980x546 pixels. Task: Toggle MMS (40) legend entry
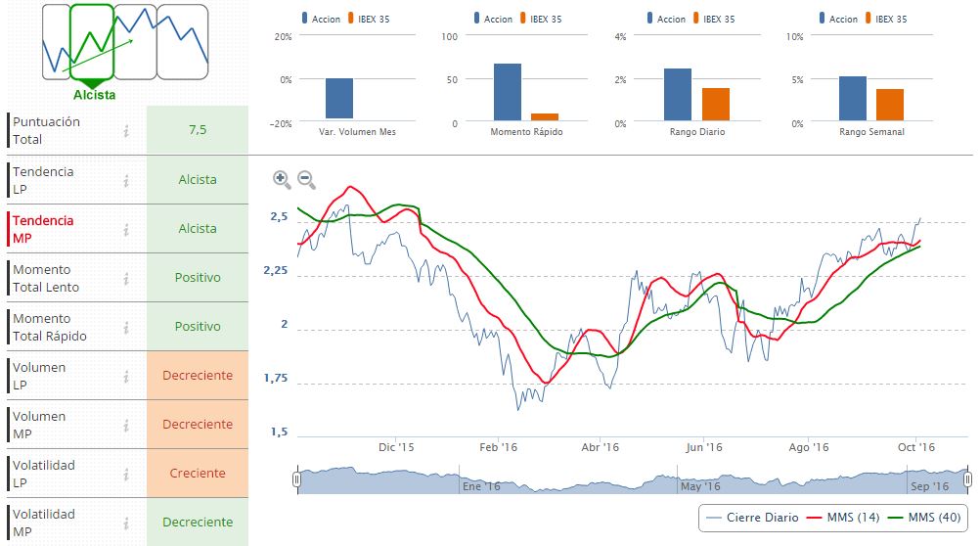(924, 517)
